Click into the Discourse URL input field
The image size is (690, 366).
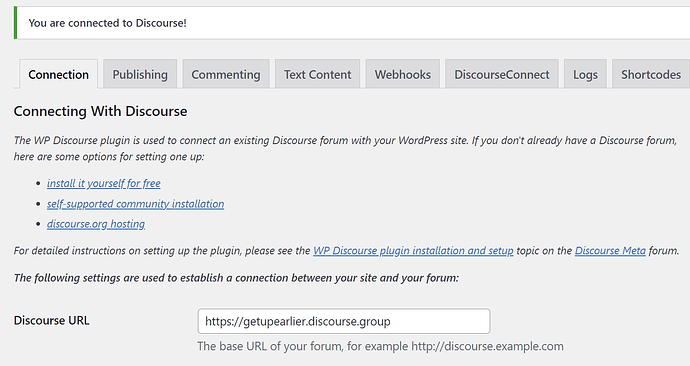[344, 321]
